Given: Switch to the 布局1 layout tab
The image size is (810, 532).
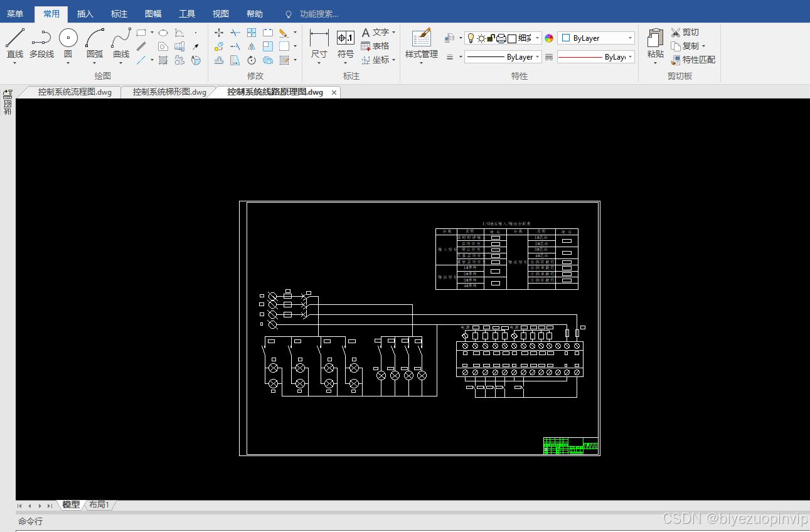Looking at the screenshot, I should 99,505.
